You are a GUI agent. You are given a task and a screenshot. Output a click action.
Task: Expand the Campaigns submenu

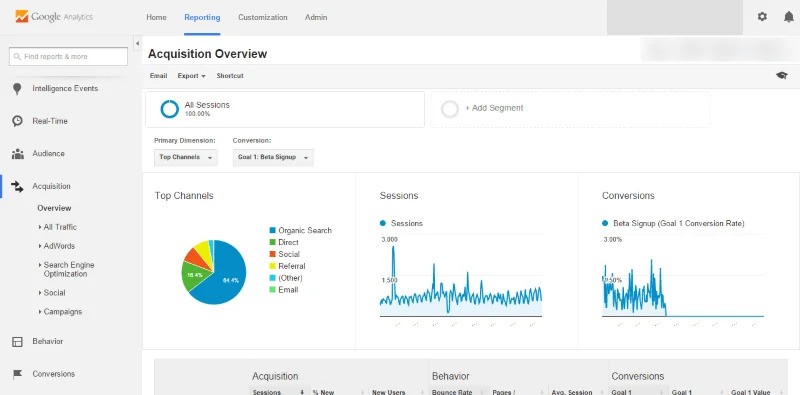[x=60, y=312]
